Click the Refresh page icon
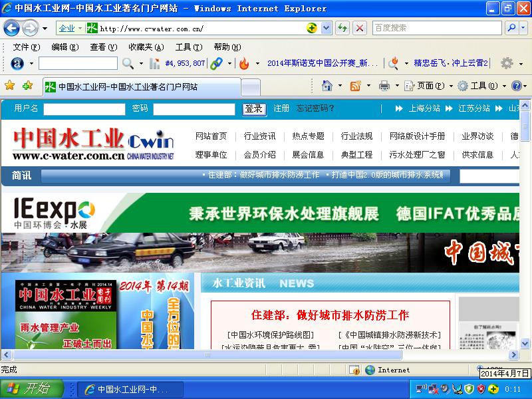Viewport: 532px width, 399px height. pos(342,28)
